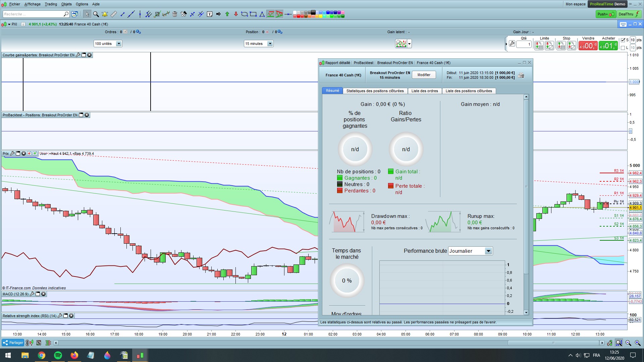Select the ruler measurement tool
Screen dimensions: 644x362
(x=114, y=14)
